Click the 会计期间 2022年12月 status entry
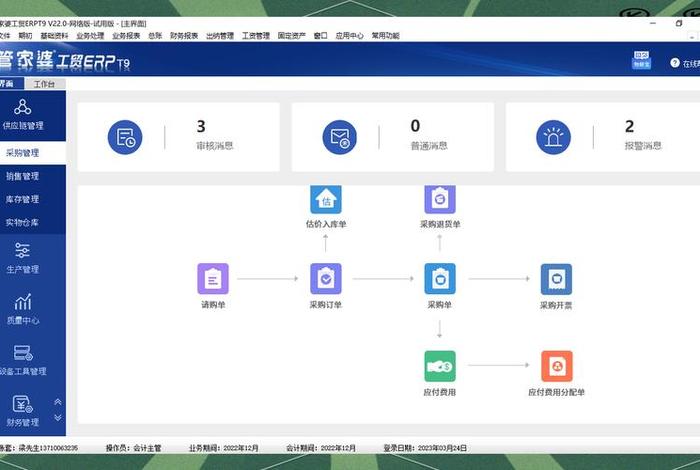The height and width of the screenshot is (470, 700). tap(321, 448)
